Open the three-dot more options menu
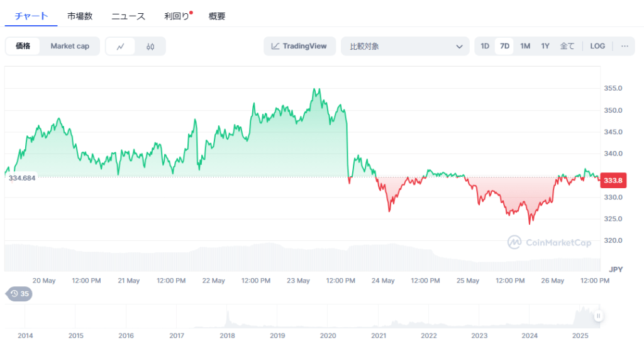 click(625, 46)
